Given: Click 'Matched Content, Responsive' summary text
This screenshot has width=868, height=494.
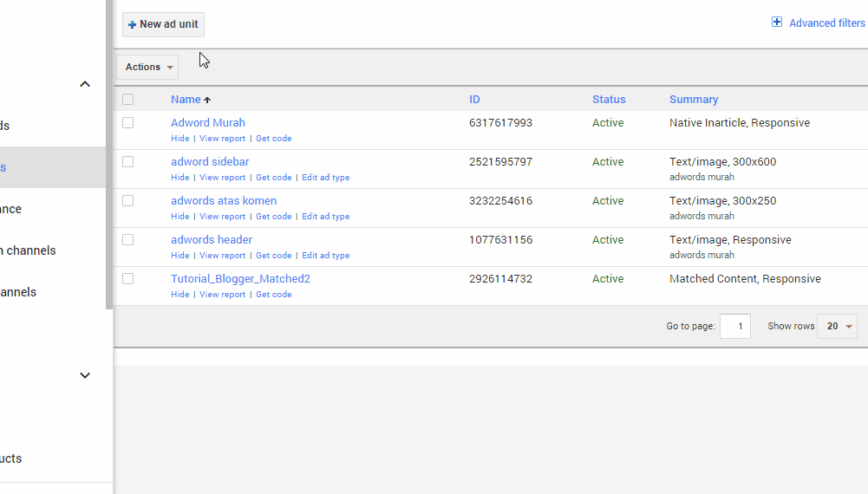Looking at the screenshot, I should [745, 279].
